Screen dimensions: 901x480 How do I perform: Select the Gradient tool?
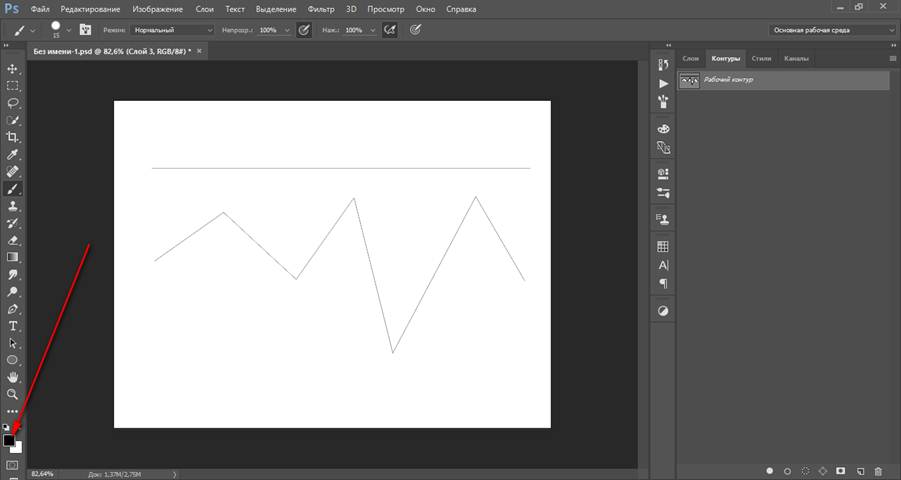coord(12,257)
